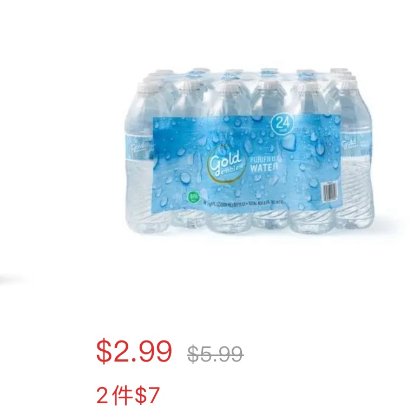Click the fine-print net contents line on label
This screenshot has width=420, height=420.
tap(243, 203)
